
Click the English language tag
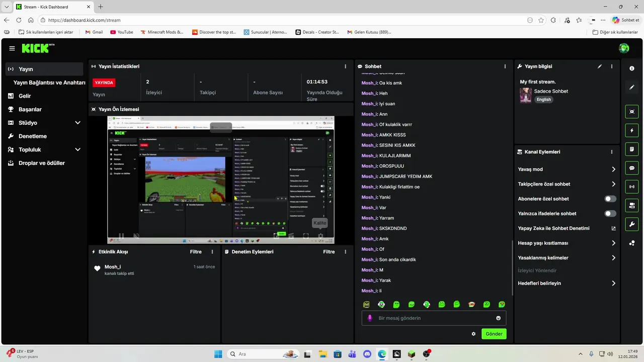point(543,100)
